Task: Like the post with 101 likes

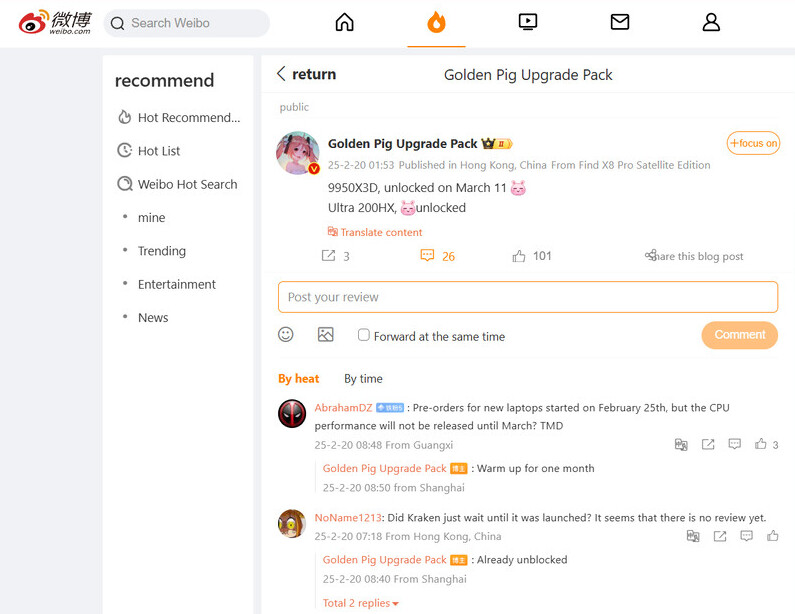Action: pyautogui.click(x=519, y=256)
